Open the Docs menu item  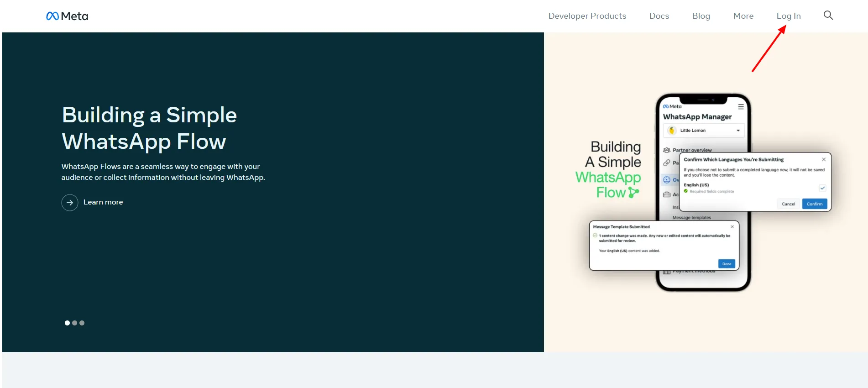pos(659,16)
